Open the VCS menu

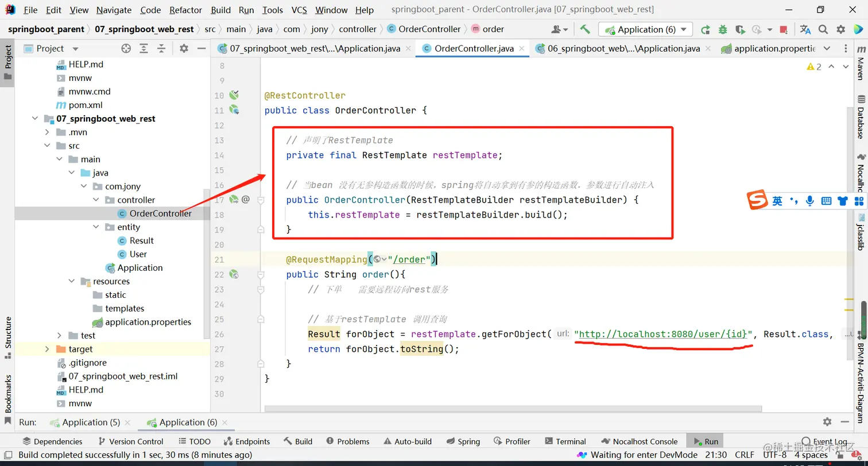299,10
